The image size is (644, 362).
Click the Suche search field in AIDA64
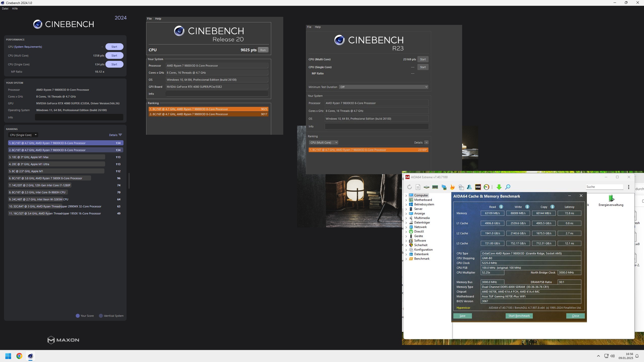tap(605, 187)
